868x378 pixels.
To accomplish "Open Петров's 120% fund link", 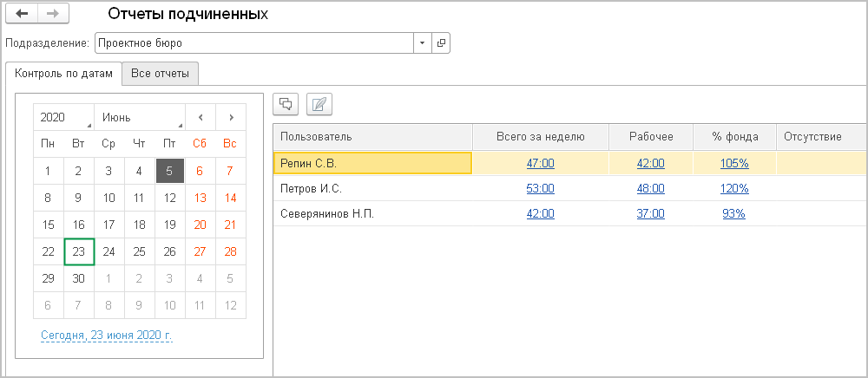I will tap(734, 188).
